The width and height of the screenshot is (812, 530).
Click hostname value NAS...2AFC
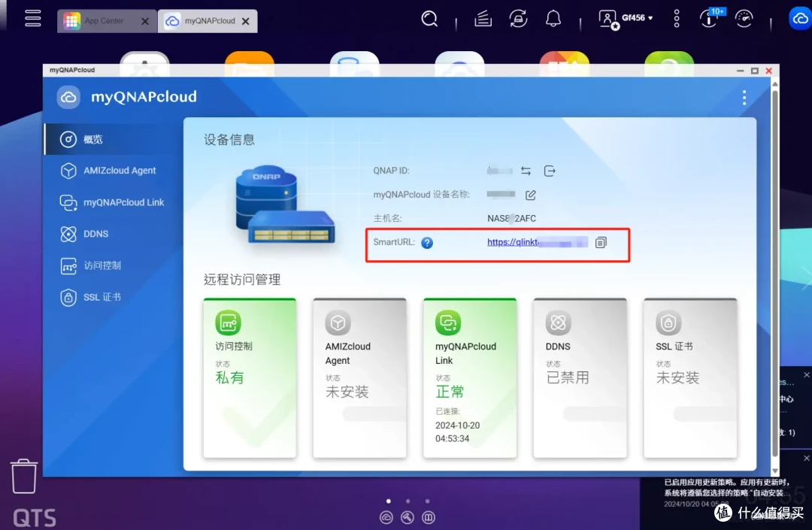tap(511, 219)
